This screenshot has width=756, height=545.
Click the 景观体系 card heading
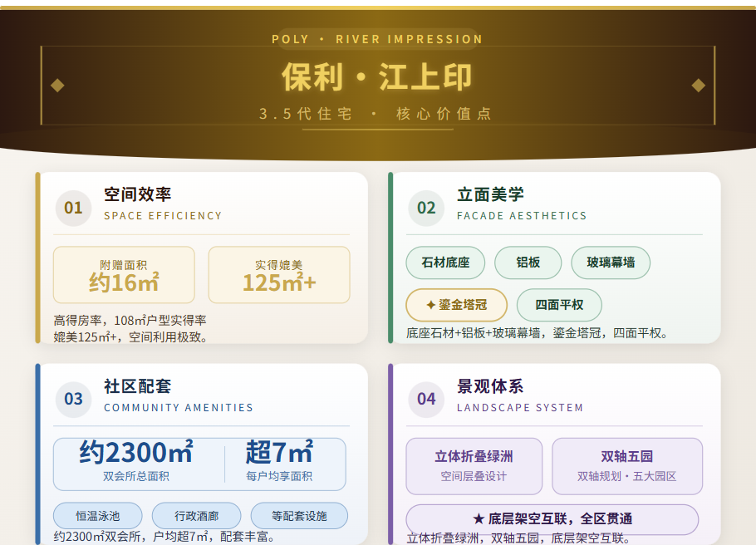point(490,386)
